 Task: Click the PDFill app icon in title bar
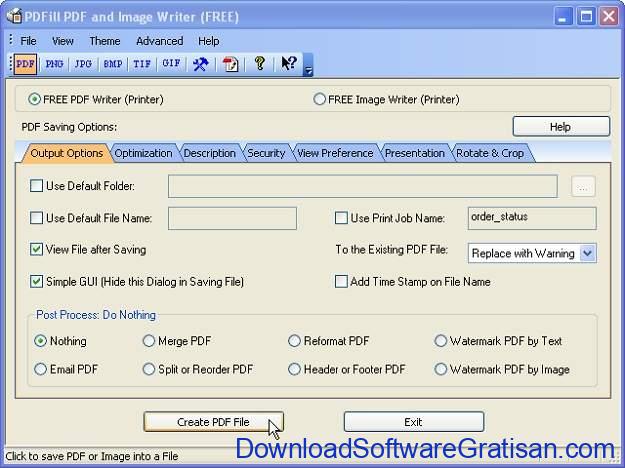[14, 16]
